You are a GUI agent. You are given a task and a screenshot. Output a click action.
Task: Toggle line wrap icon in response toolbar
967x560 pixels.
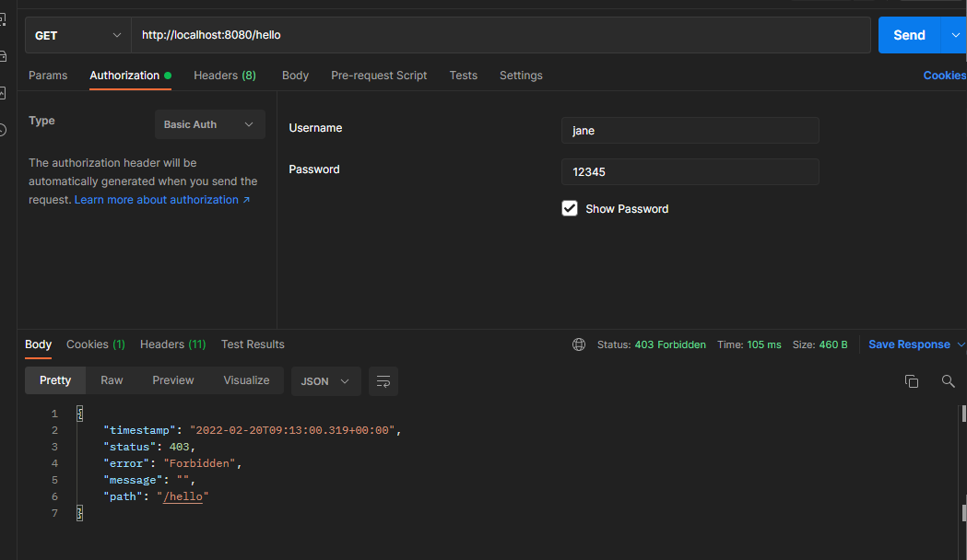tap(383, 381)
